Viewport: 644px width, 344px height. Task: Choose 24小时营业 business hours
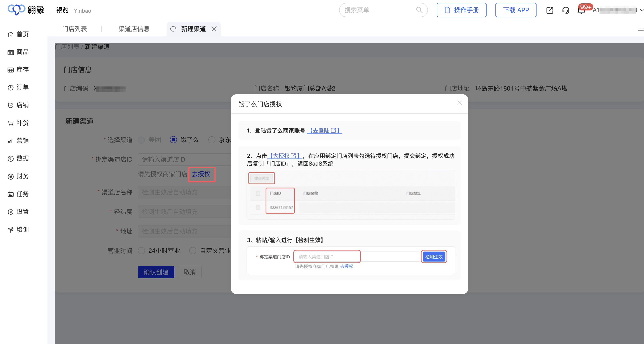tap(141, 251)
